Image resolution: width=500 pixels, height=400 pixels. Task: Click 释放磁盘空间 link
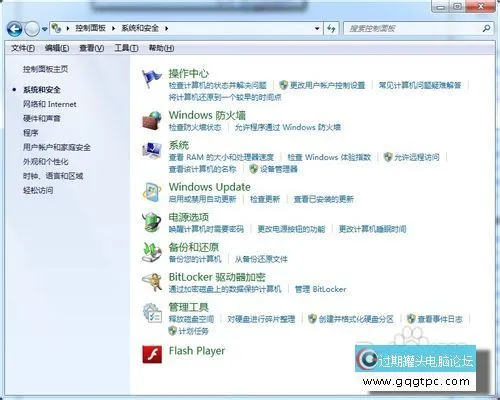191,319
